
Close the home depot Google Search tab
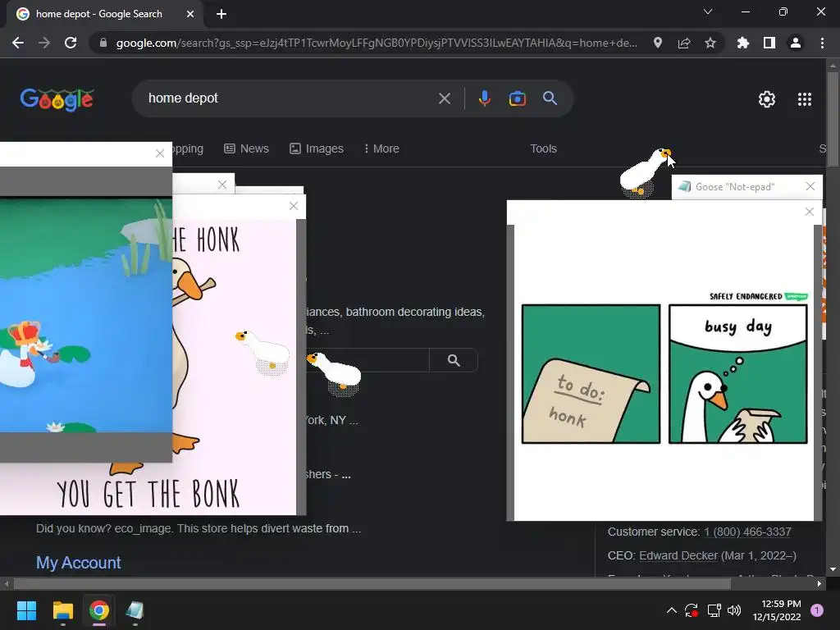190,14
